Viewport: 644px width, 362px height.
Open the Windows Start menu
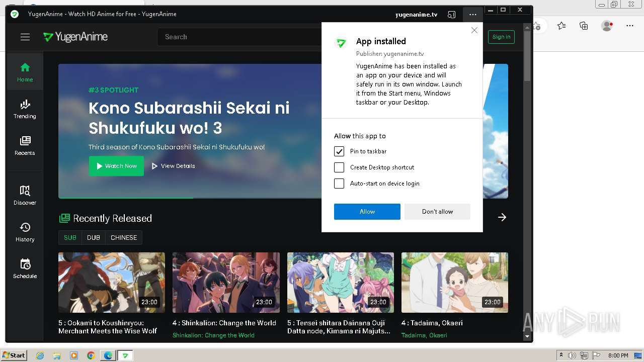14,355
